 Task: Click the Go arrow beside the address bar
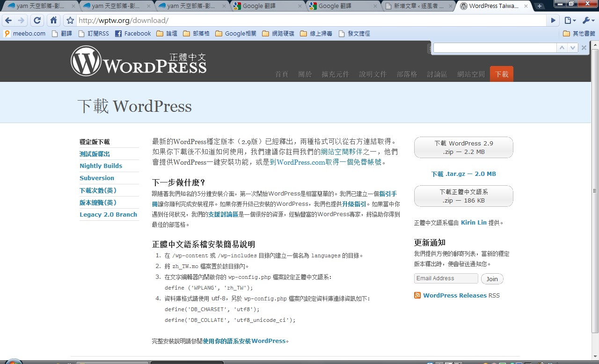pyautogui.click(x=553, y=21)
